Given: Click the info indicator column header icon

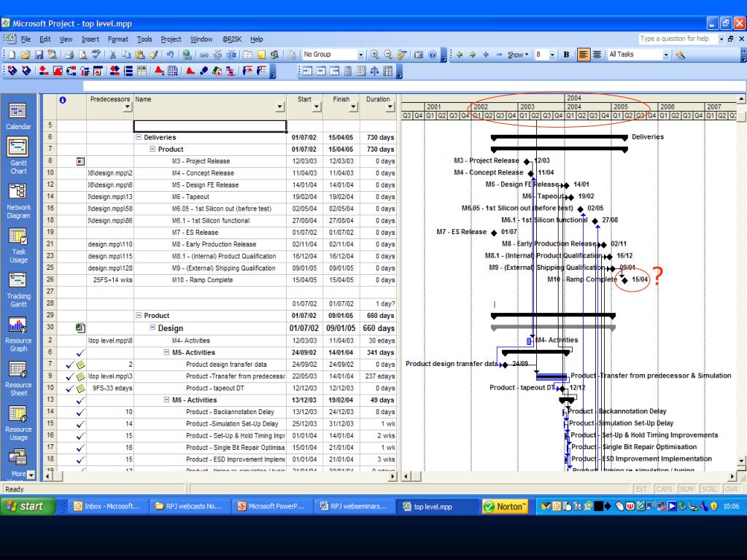Looking at the screenshot, I should [63, 100].
